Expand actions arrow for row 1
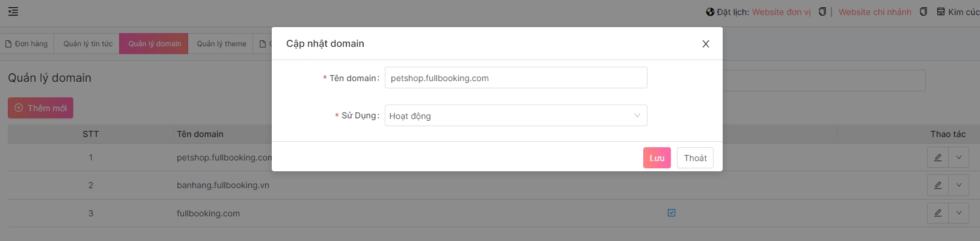This screenshot has width=980, height=241. (x=959, y=157)
